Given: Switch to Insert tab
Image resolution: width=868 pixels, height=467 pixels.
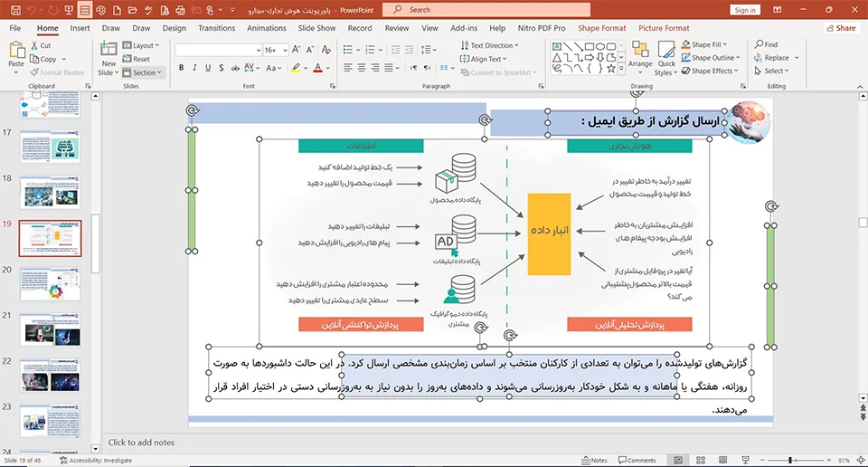Looking at the screenshot, I should pos(80,28).
